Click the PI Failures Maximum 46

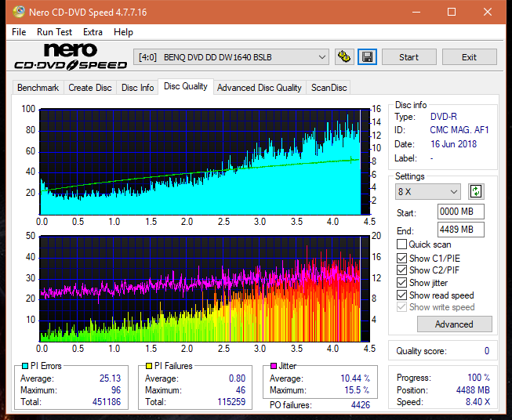[241, 390]
